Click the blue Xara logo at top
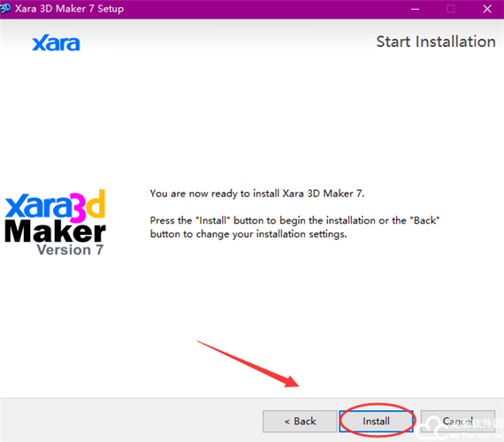 tap(56, 43)
